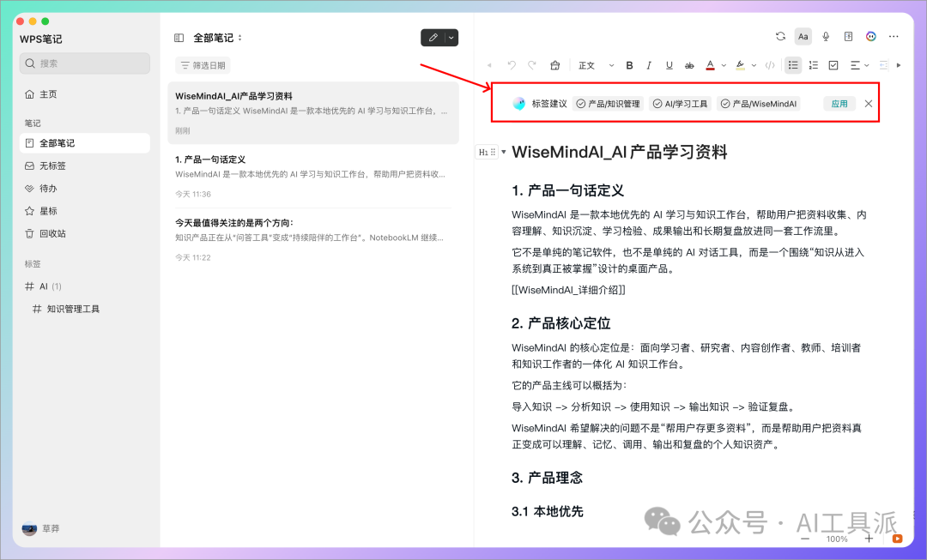The height and width of the screenshot is (560, 927).
Task: Toggle the AI/学习工具 tag suggestion
Action: point(680,104)
